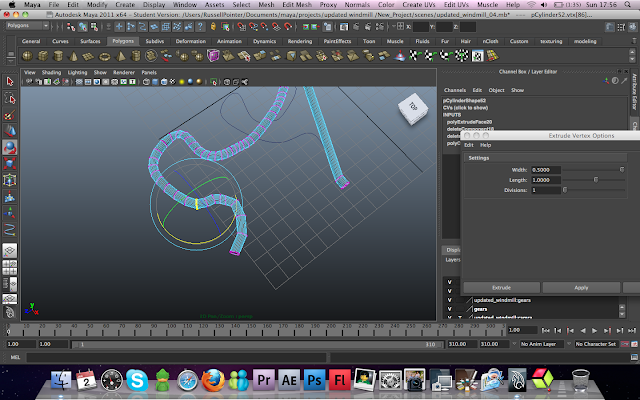
Task: Select the Show Manipulator tool
Action: coord(9,213)
